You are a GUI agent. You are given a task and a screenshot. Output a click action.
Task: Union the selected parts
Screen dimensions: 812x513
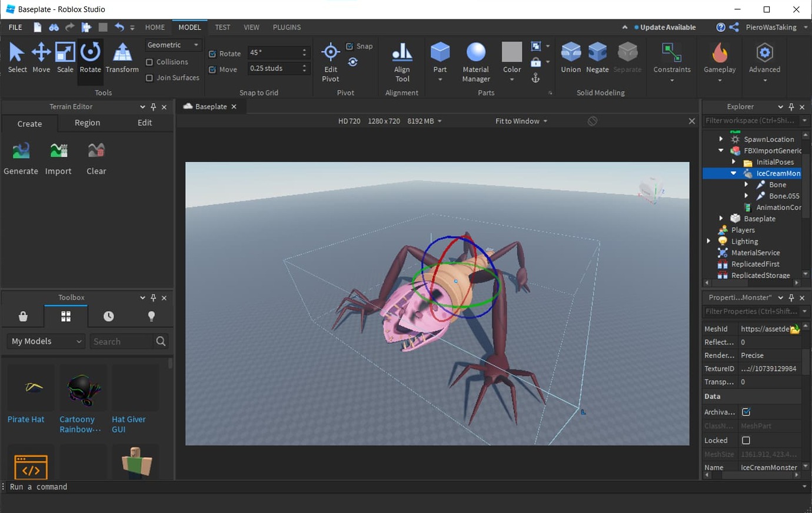click(571, 57)
